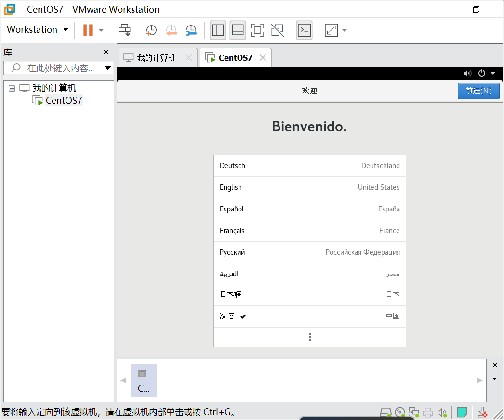
Task: Revert the virtual machine to a snapshot
Action: pyautogui.click(x=172, y=30)
